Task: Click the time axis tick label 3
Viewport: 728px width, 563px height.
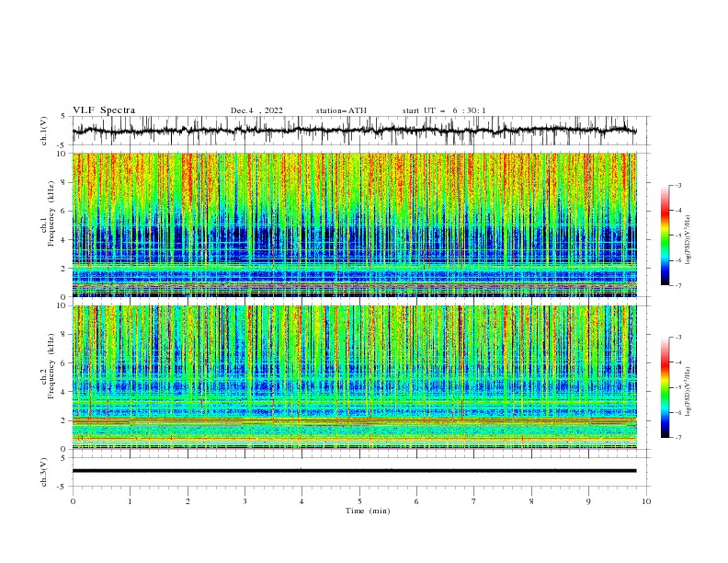Action: [245, 501]
